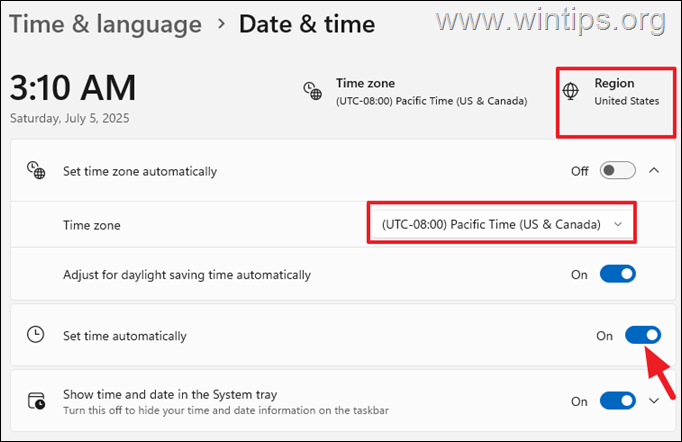Toggle Show time and date in System tray
The width and height of the screenshot is (682, 442).
[x=617, y=401]
